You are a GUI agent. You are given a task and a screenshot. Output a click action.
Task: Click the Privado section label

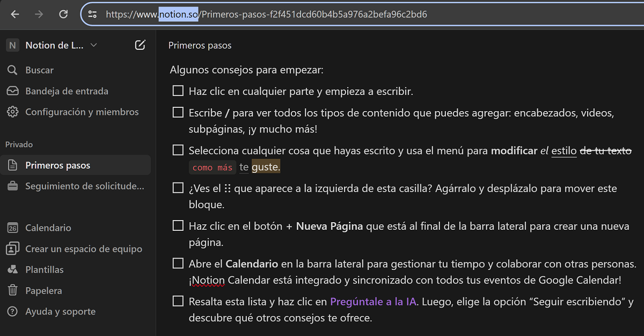click(x=19, y=144)
